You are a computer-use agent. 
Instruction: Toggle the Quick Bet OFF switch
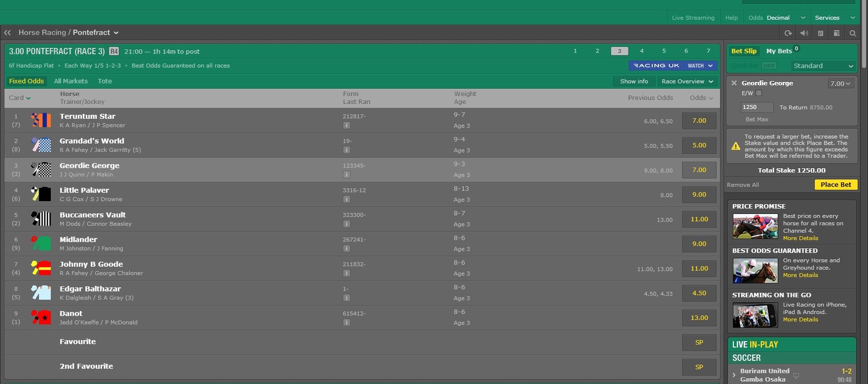768,66
